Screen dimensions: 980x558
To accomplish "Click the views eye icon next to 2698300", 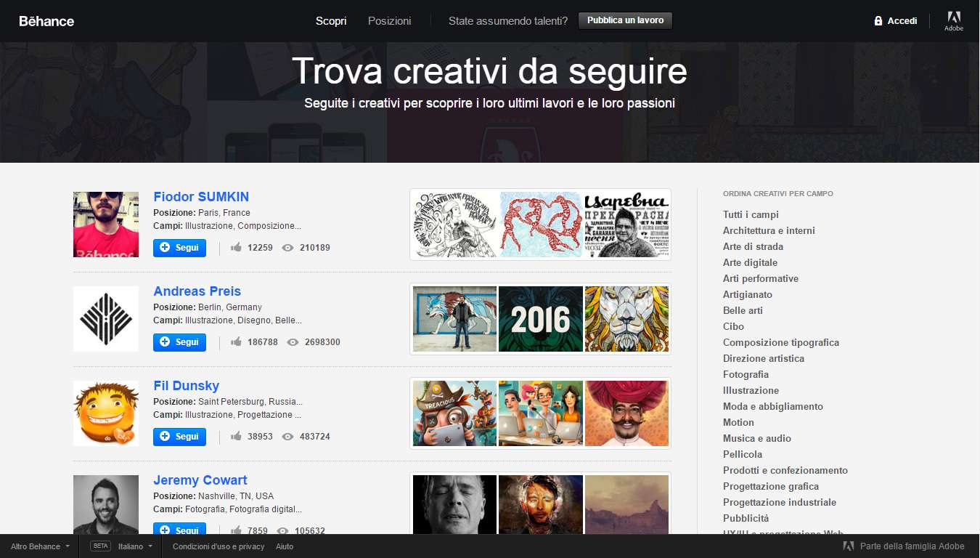I will tap(293, 341).
